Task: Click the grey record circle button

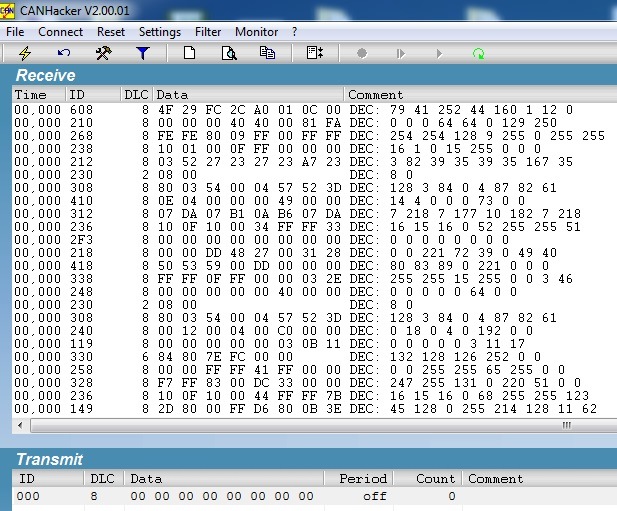Action: [x=362, y=53]
